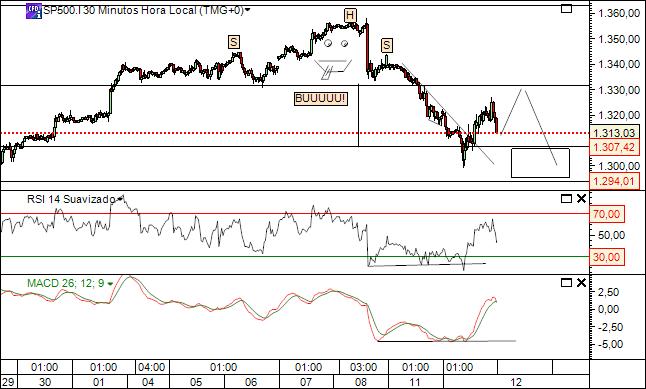Click the 03:00 time axis label
The width and height of the screenshot is (646, 389).
(363, 367)
